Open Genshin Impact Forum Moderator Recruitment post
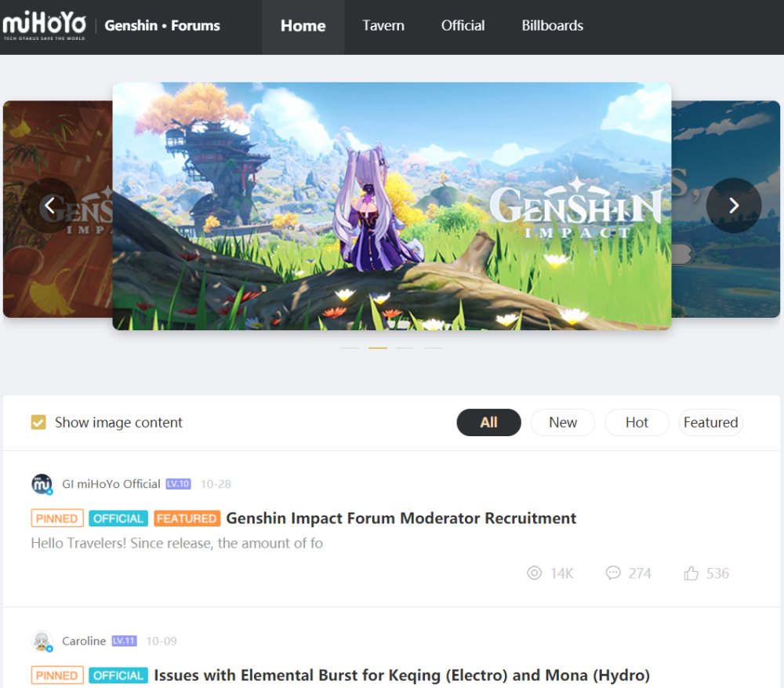Viewport: 784px width, 688px height. 401,519
